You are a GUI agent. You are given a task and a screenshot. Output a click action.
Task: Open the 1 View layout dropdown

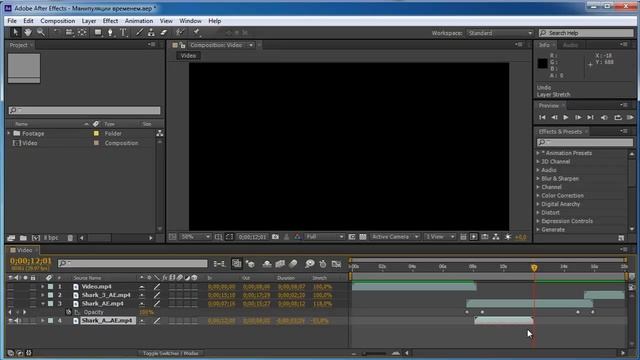tap(440, 237)
